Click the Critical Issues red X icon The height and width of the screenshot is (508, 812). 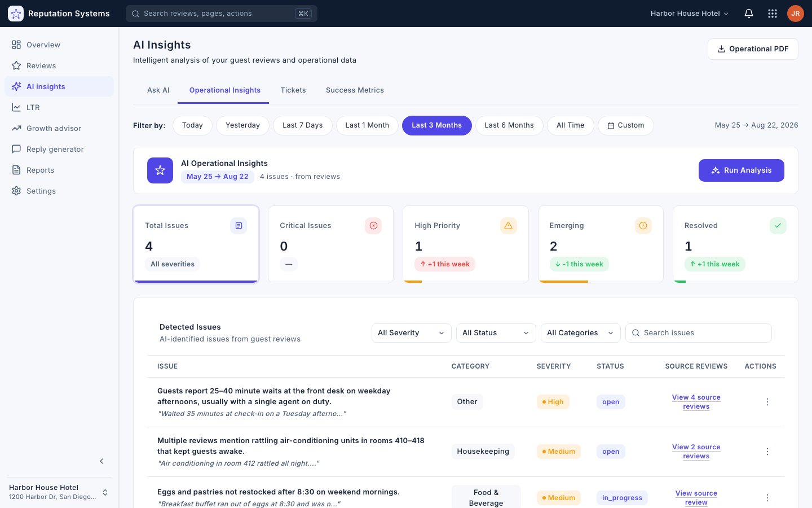(x=373, y=226)
